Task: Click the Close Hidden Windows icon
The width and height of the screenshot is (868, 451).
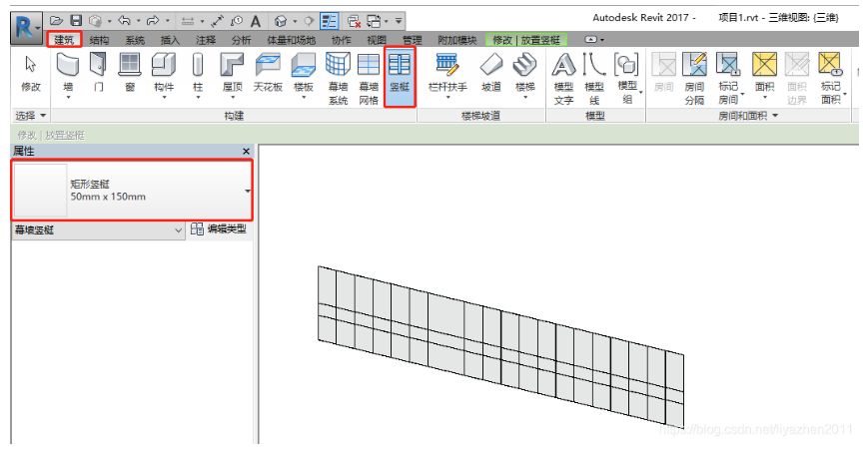Action: (x=354, y=21)
